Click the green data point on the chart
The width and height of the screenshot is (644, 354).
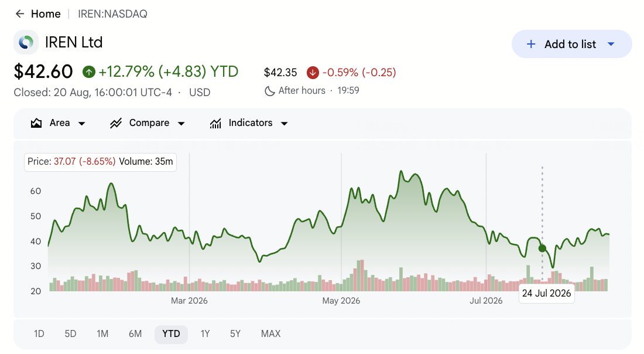point(542,249)
